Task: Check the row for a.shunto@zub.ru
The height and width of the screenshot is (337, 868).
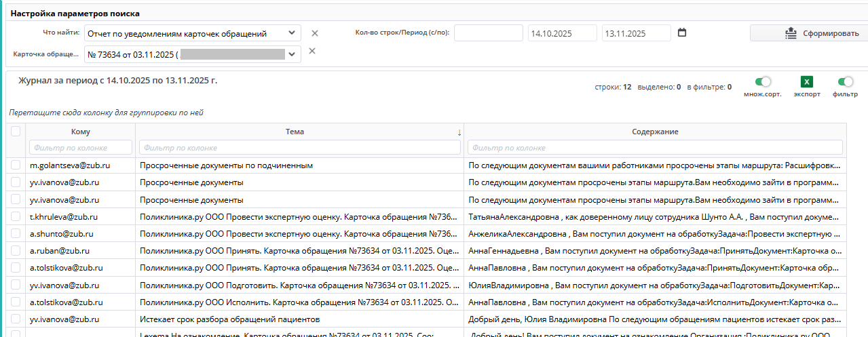Action: (16, 233)
